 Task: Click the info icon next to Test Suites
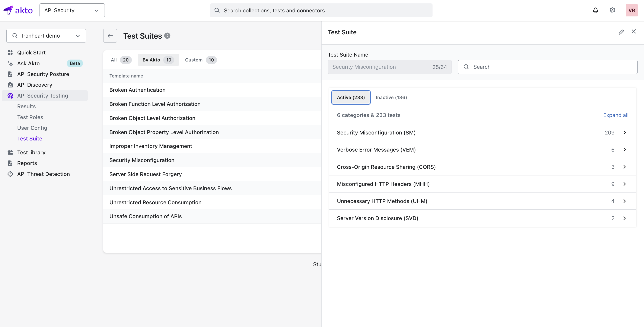[x=167, y=36]
